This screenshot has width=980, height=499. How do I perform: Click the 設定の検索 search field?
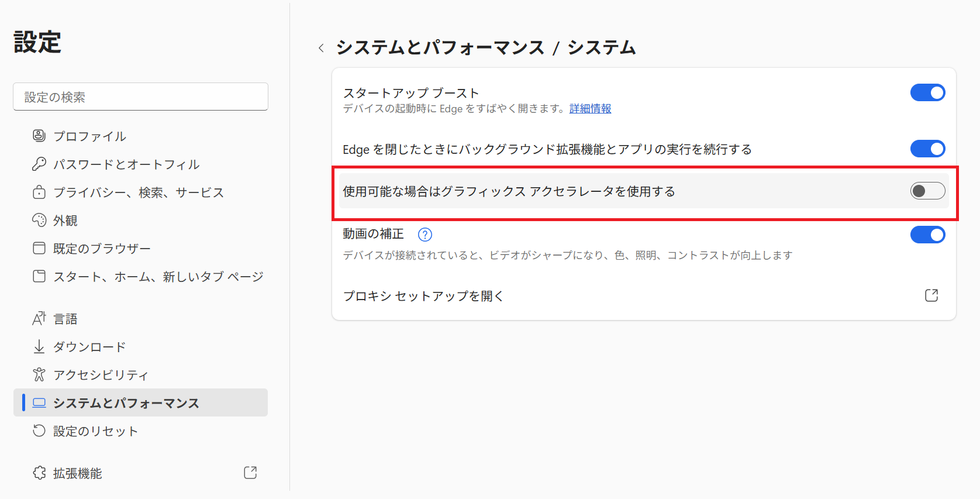click(x=140, y=97)
